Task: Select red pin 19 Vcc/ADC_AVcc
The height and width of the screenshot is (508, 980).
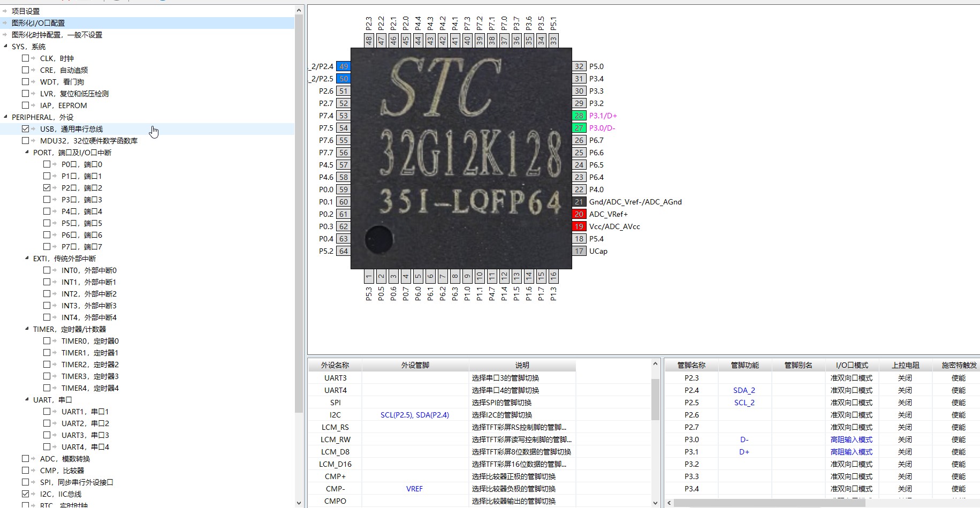Action: tap(579, 226)
